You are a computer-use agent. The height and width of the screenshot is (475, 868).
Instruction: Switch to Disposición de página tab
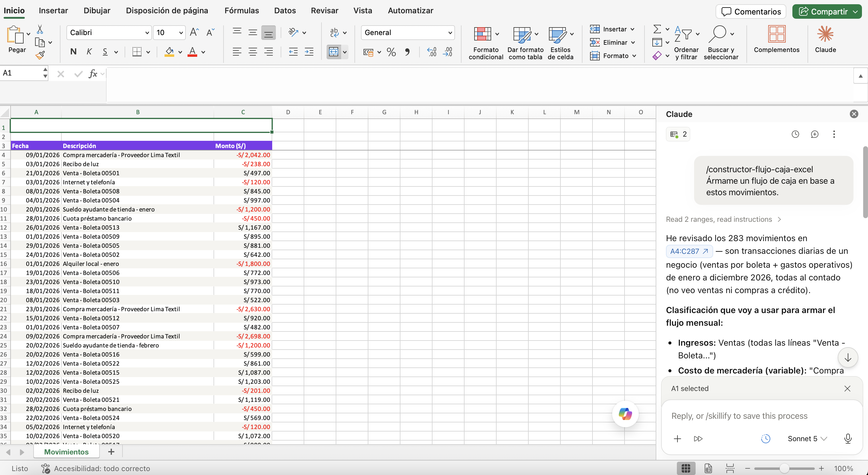click(x=167, y=11)
